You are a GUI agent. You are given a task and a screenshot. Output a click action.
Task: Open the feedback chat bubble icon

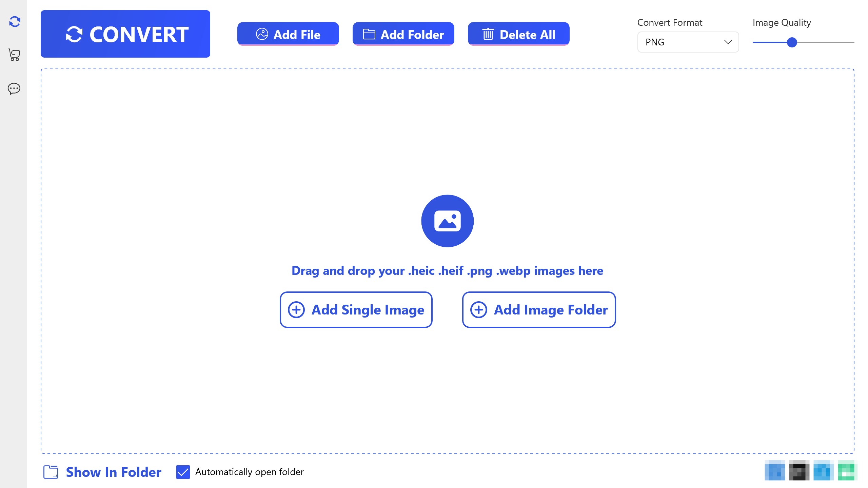pos(14,89)
